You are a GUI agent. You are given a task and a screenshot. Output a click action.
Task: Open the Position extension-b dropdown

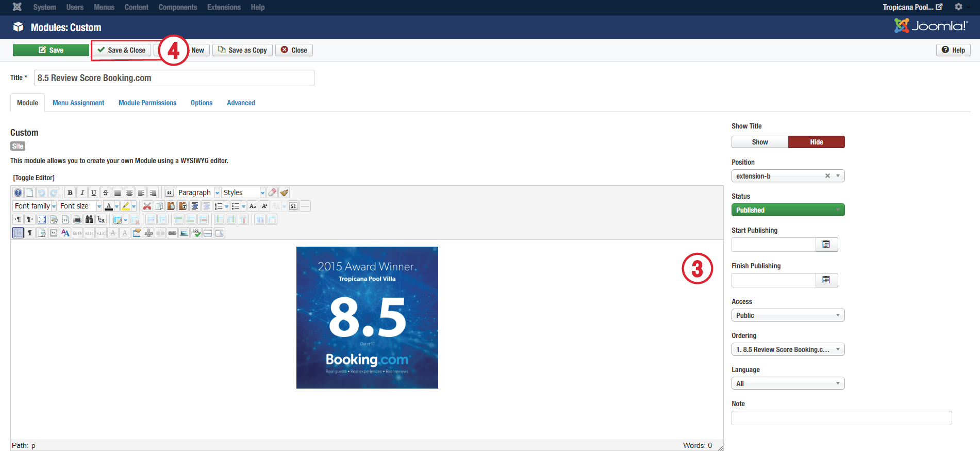788,176
